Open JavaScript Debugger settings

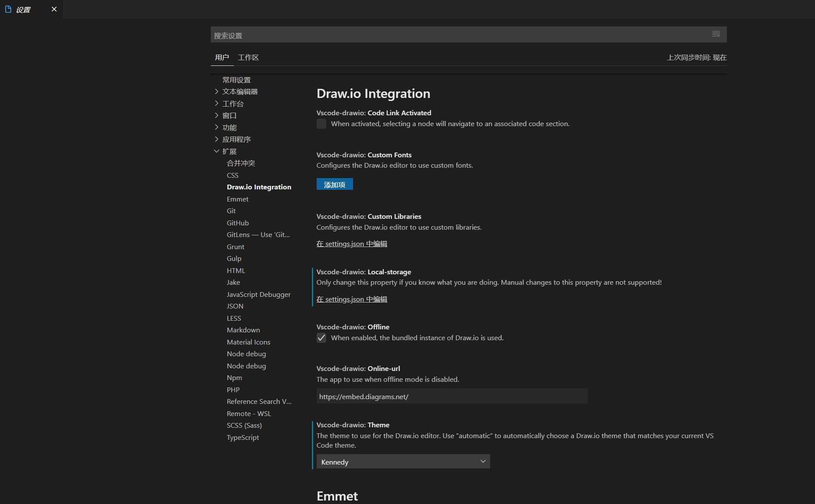point(259,294)
